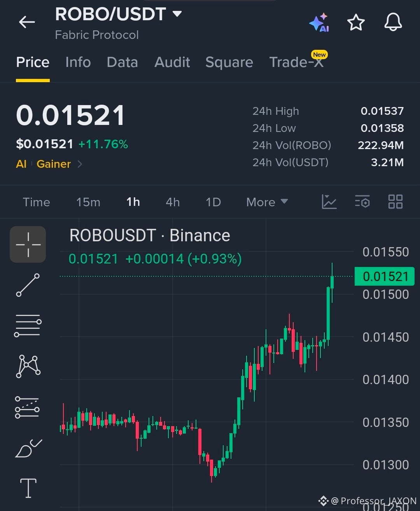Click the 0.01550 price axis label

click(386, 252)
